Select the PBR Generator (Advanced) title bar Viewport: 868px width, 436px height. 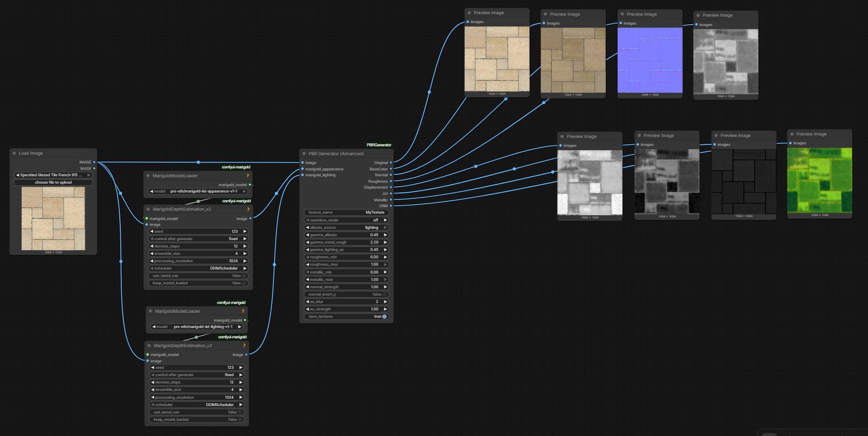(347, 154)
